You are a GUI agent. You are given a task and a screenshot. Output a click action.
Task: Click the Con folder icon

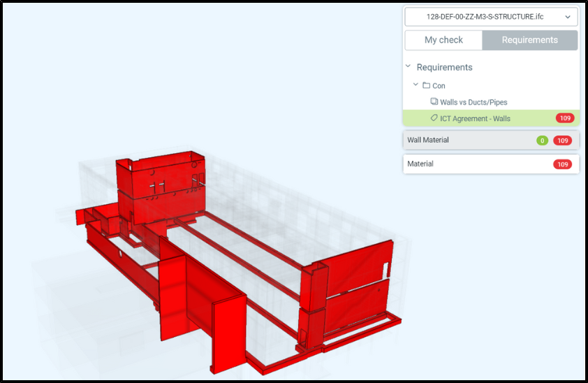click(426, 85)
